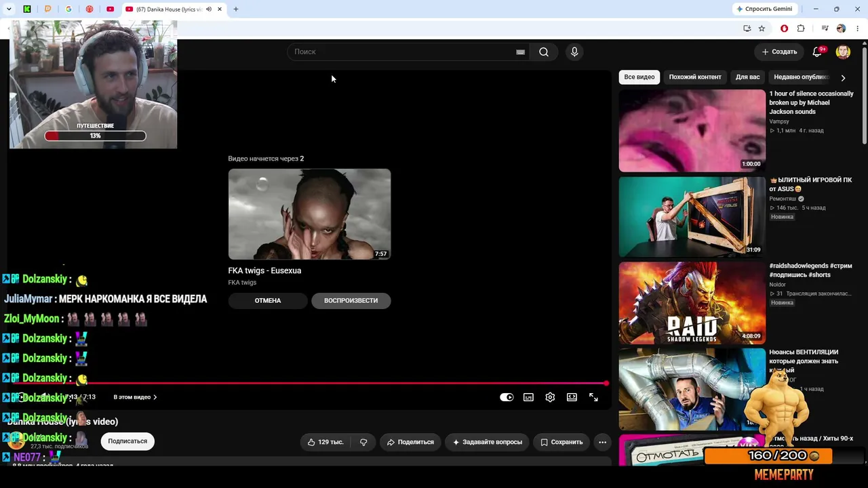Switch to theater mode

(x=572, y=397)
